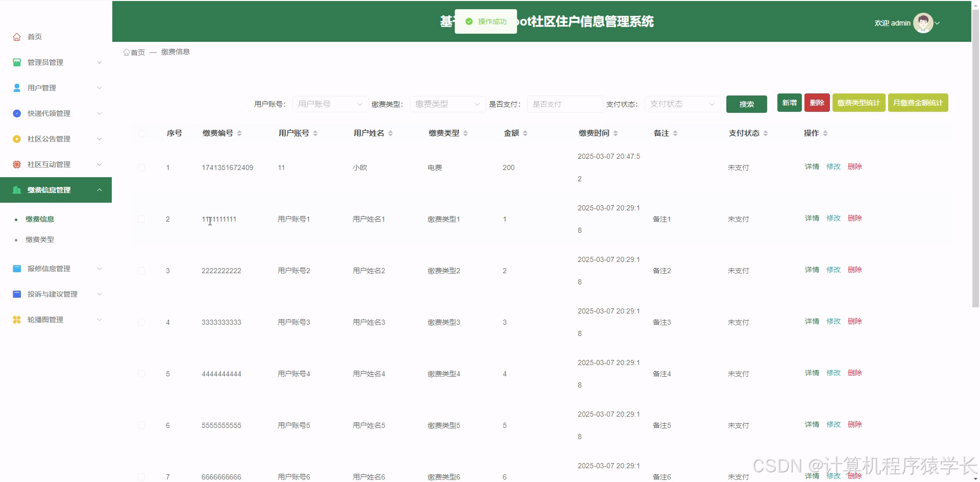This screenshot has width=980, height=482.
Task: Click the 搜索 search button
Action: coord(746,104)
